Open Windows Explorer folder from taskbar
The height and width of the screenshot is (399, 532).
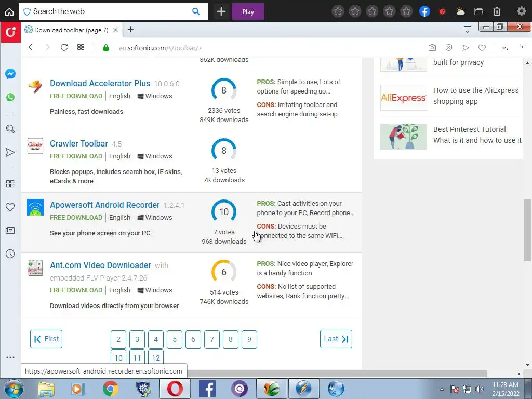tap(46, 389)
